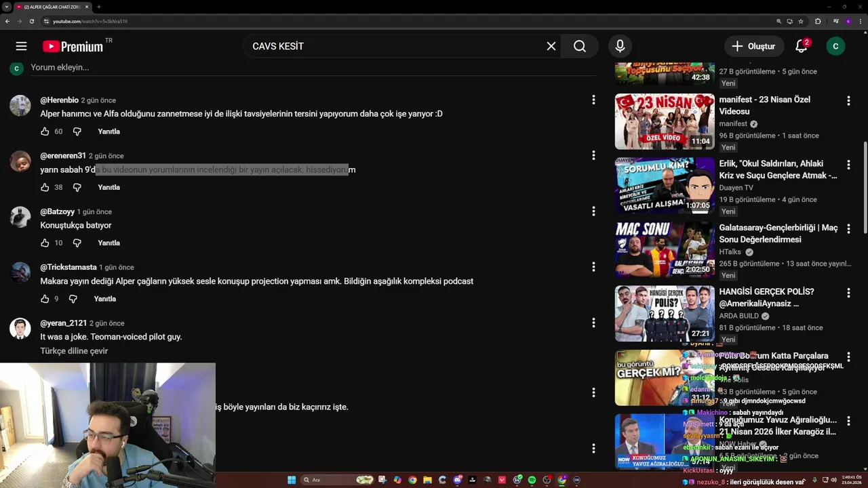Clear the search text with X
868x488 pixels.
click(551, 46)
